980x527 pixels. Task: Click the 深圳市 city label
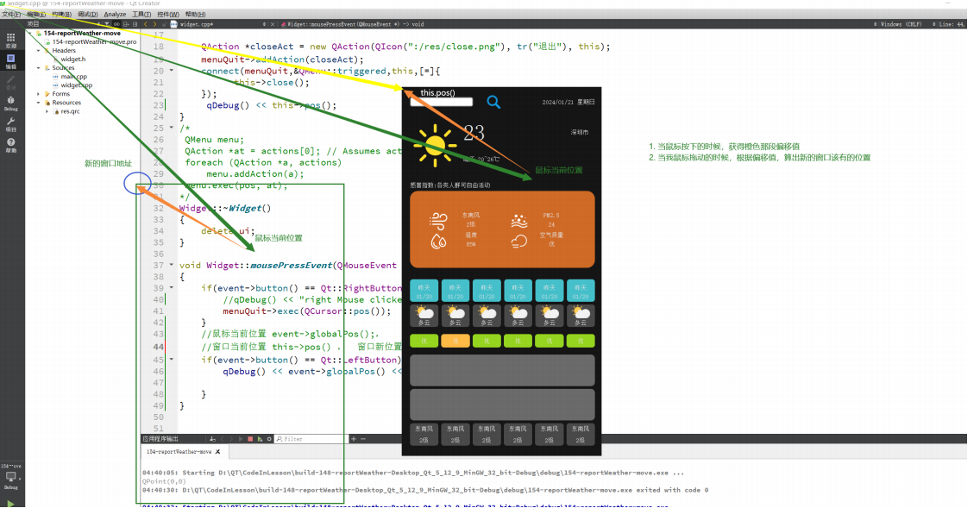point(580,133)
